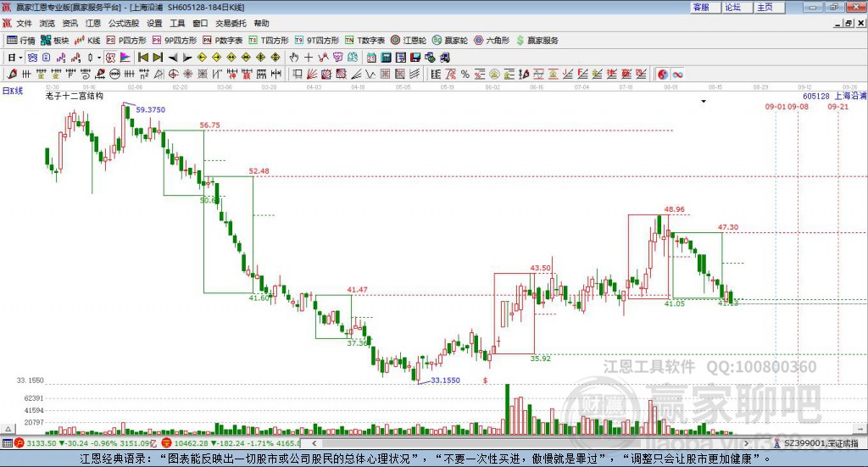
Task: Click the 09-08 date marker
Action: pos(798,106)
